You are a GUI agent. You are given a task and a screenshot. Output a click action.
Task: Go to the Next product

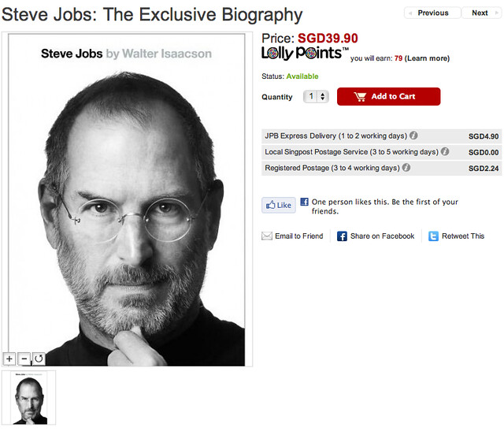[x=481, y=13]
